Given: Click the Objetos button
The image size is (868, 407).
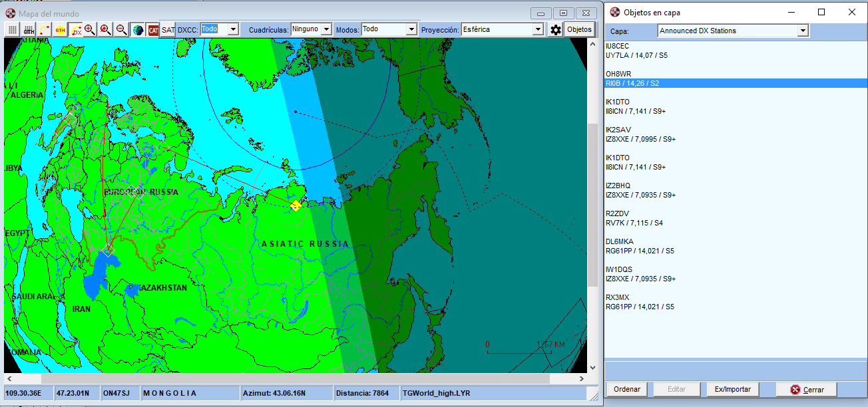Looking at the screenshot, I should [579, 30].
